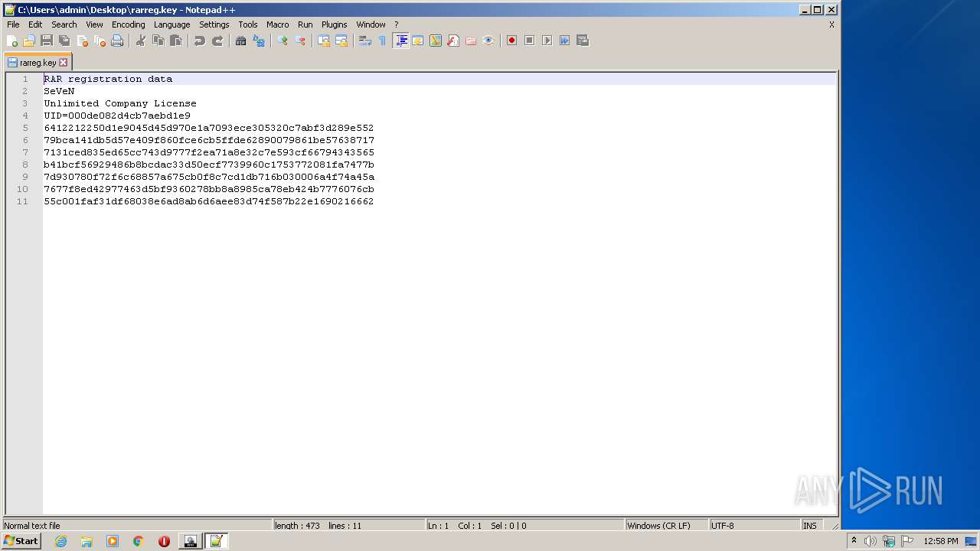Click the Save All toolbar icon
Image resolution: width=980 pixels, height=551 pixels.
point(64,41)
